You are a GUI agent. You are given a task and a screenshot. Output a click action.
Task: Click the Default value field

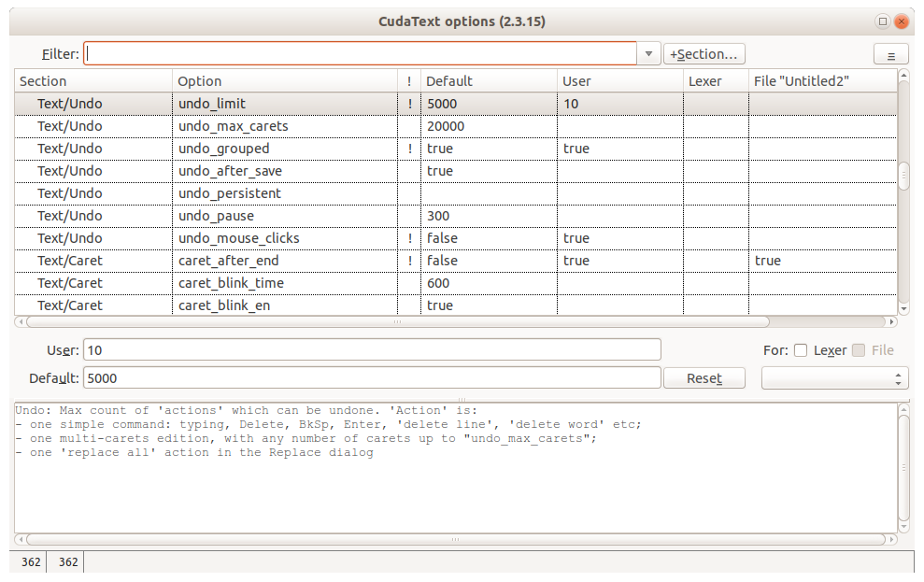pyautogui.click(x=372, y=378)
